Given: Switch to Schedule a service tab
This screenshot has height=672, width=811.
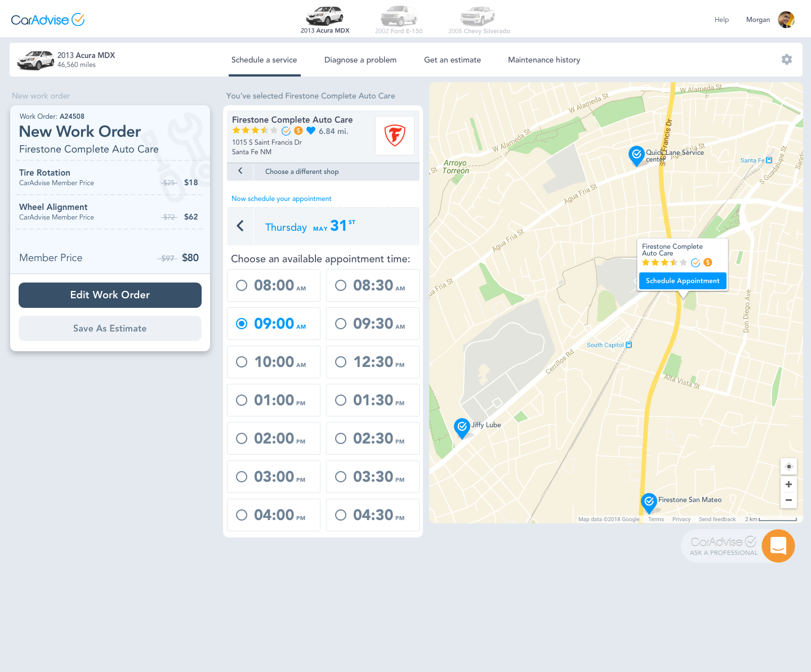Looking at the screenshot, I should 264,60.
